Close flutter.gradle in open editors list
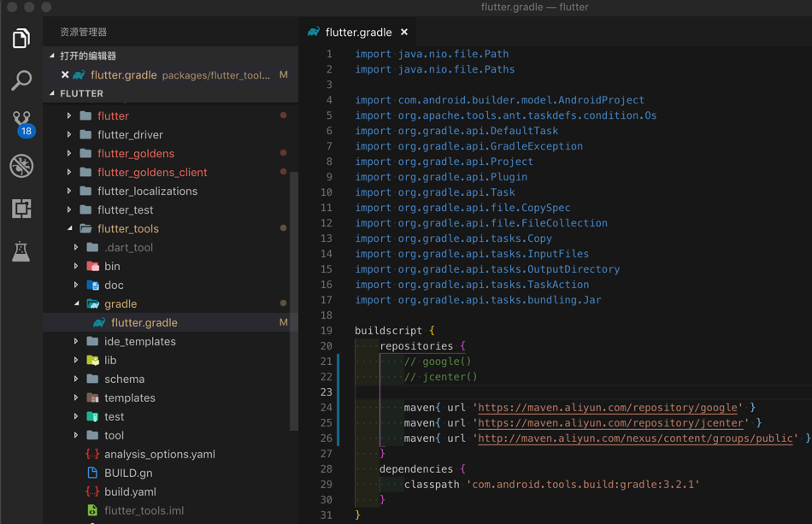The image size is (812, 524). 65,75
